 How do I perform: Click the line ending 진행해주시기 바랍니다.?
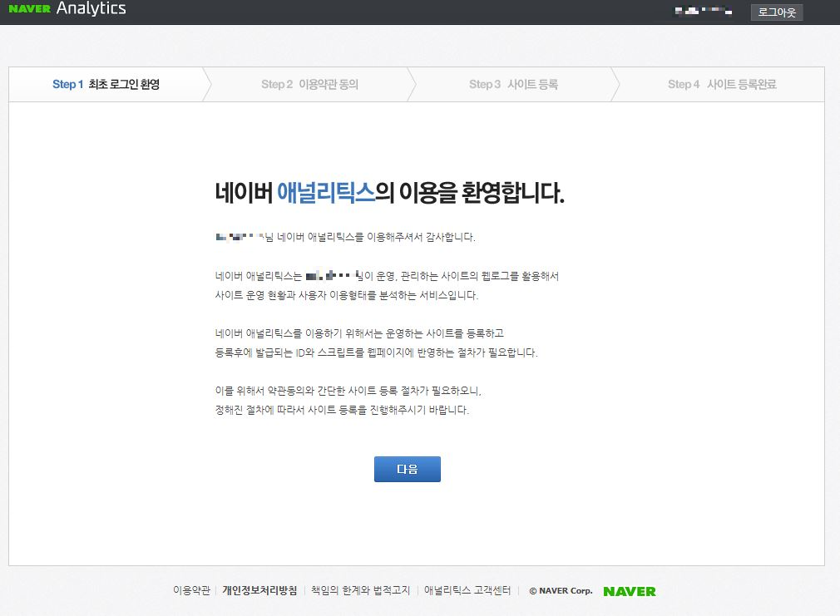click(342, 410)
